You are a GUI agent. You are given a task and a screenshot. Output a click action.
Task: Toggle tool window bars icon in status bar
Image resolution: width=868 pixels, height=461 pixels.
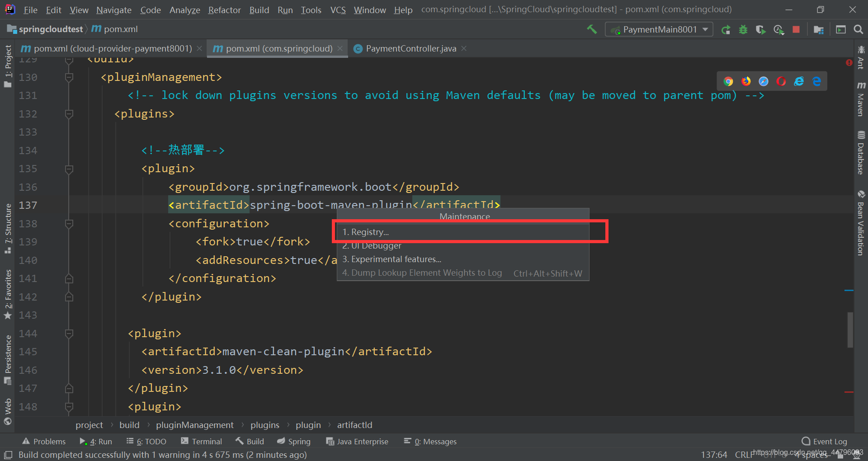[8, 455]
